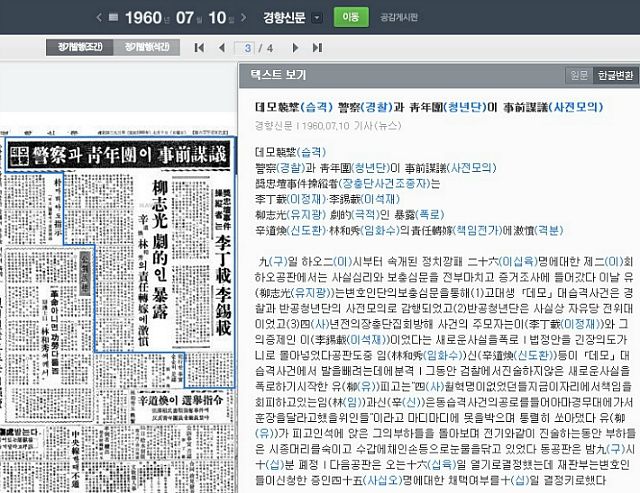Click the year 1960 in date selector
Viewport: 640px width, 493px height.
143,18
